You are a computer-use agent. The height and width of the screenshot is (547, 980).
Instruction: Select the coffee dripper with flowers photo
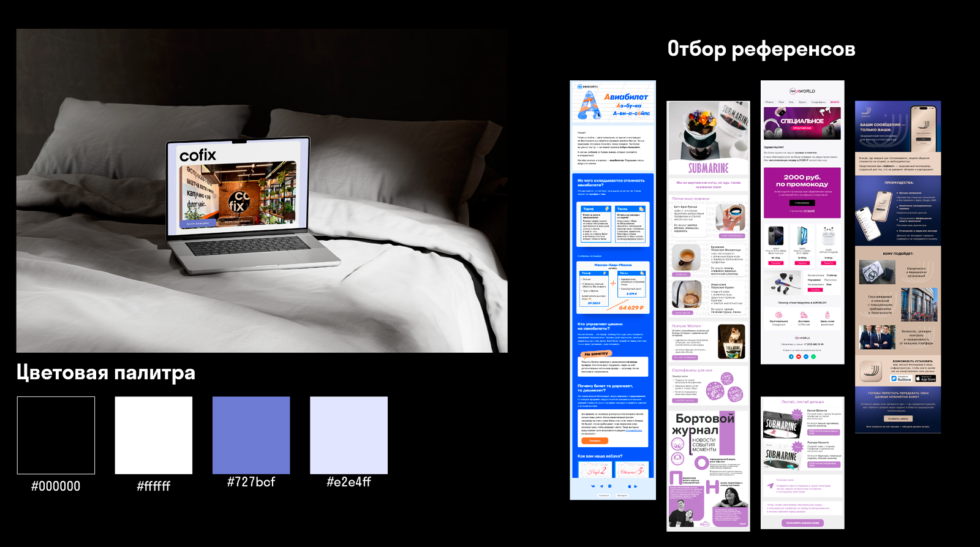point(708,132)
